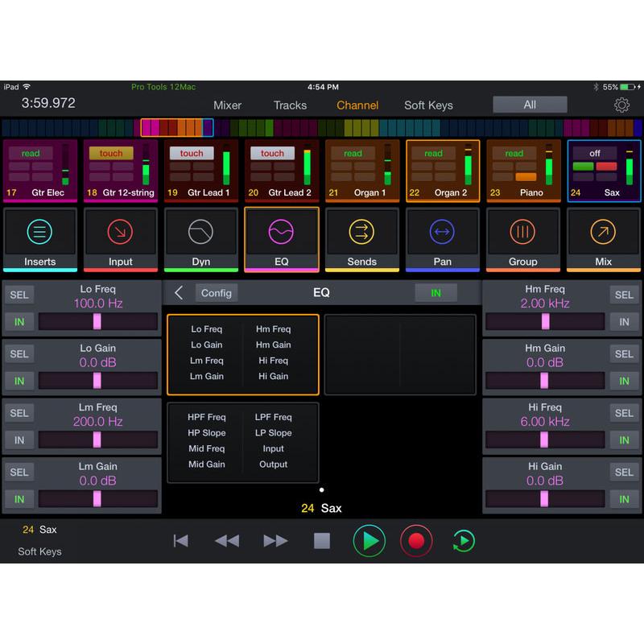Arm recording with the Record button
This screenshot has width=644, height=644.
coord(416,541)
